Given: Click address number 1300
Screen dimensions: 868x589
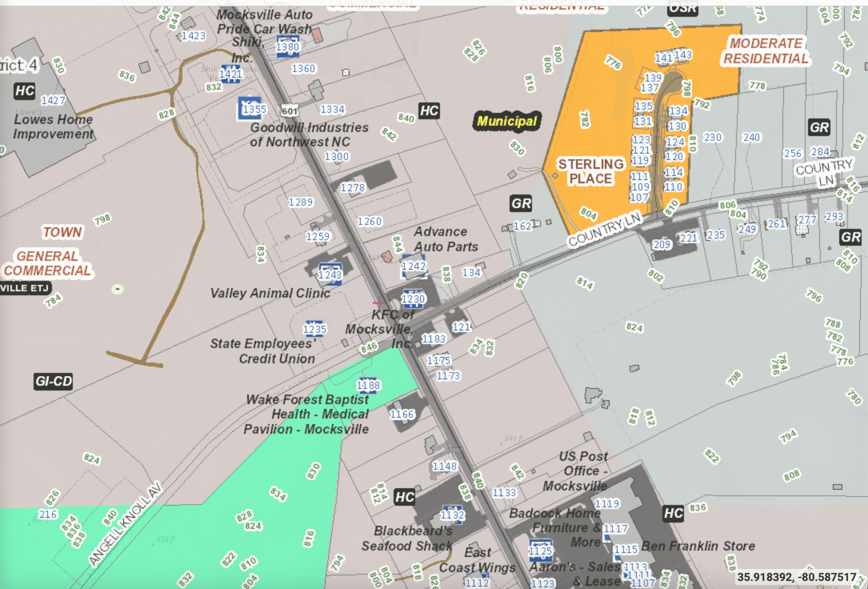Looking at the screenshot, I should pos(336,156).
